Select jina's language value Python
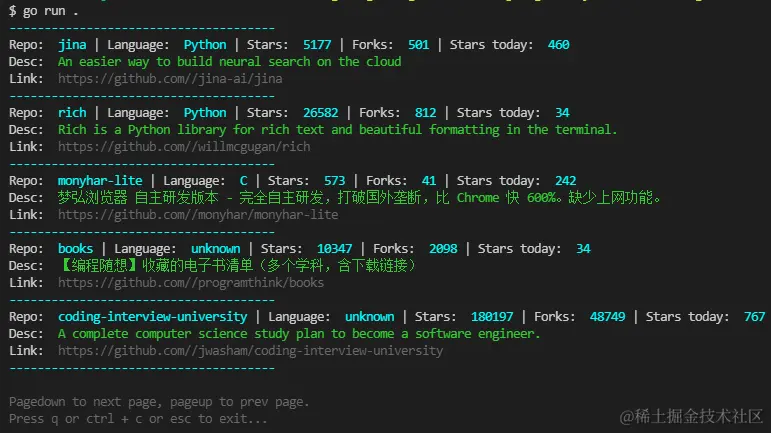The height and width of the screenshot is (433, 771). (x=205, y=45)
